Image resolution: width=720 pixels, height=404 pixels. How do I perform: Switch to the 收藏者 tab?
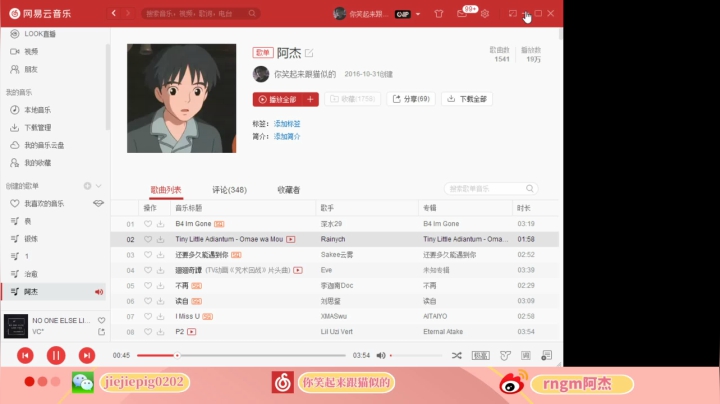click(x=289, y=190)
